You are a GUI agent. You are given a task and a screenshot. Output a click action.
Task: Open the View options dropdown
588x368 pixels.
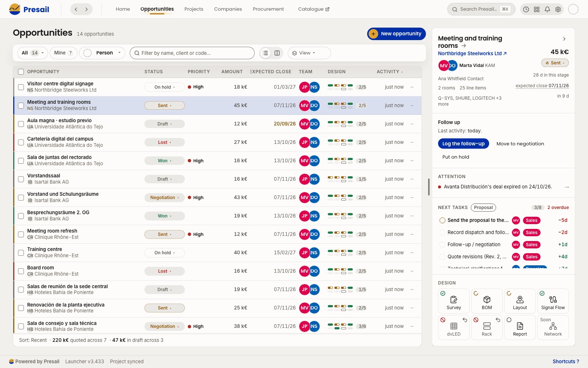309,53
